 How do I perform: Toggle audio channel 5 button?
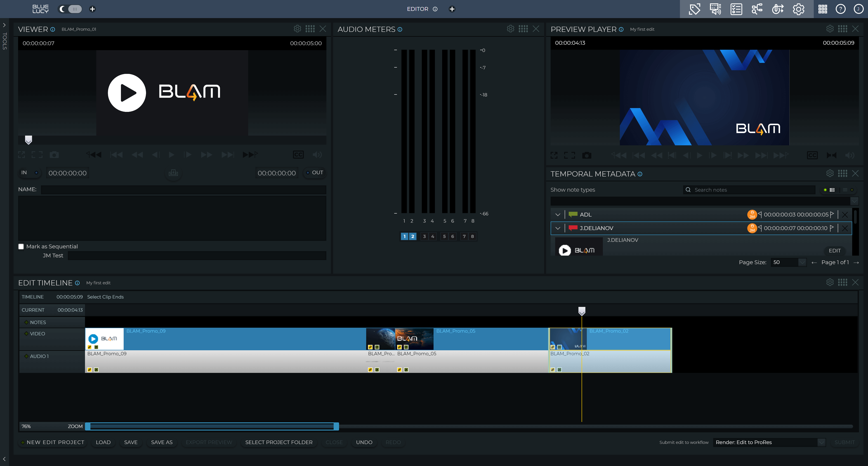coord(444,237)
